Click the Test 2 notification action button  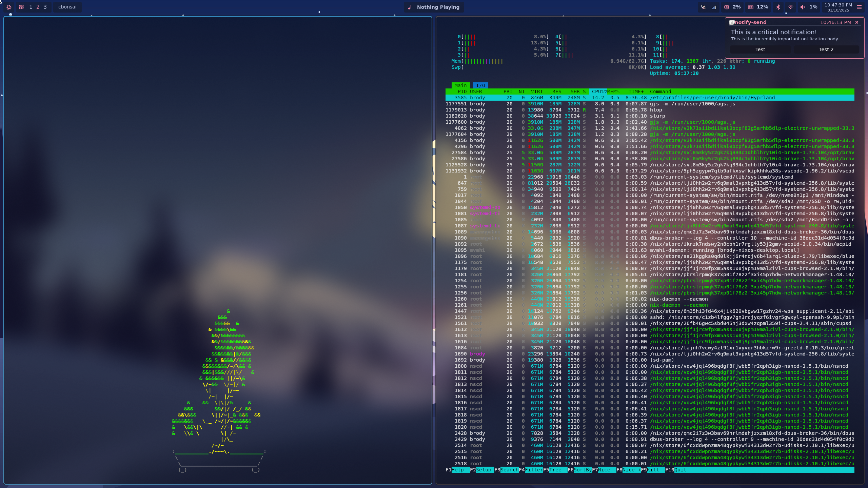[x=826, y=49]
